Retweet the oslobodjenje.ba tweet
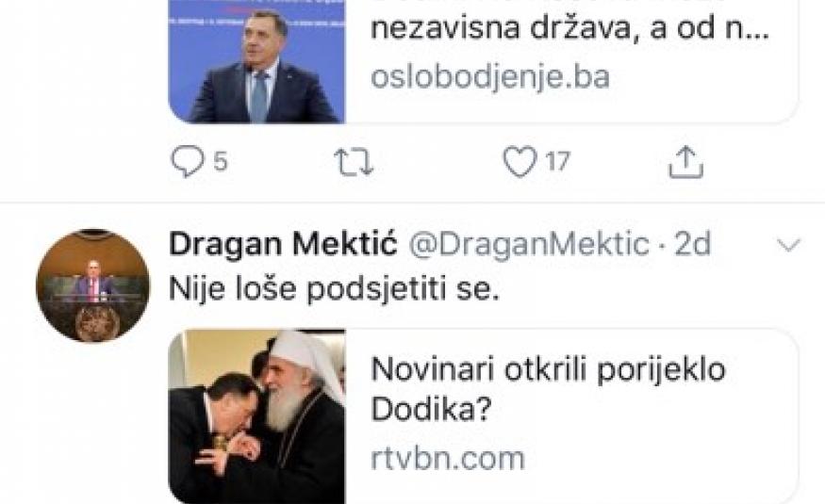This screenshot has width=825, height=504. 355,163
